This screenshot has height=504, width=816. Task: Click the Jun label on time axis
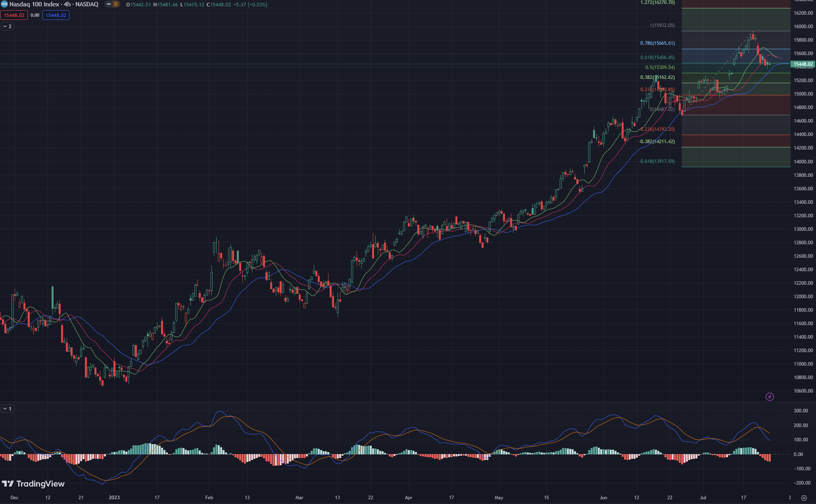pyautogui.click(x=603, y=498)
